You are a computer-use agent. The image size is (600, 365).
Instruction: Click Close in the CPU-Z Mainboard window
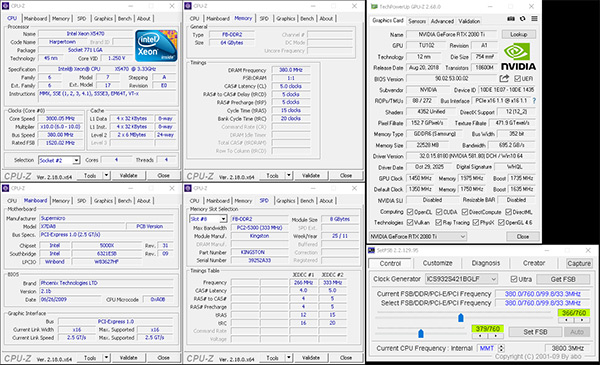pyautogui.click(x=163, y=358)
